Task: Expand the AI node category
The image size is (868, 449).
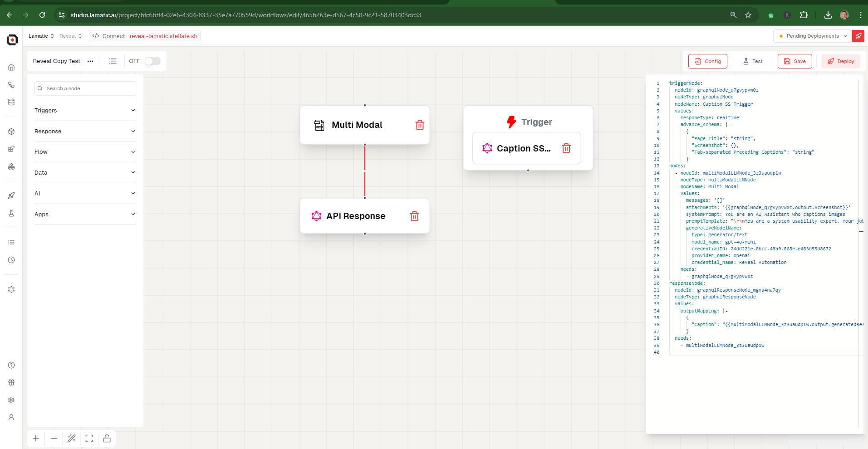Action: pyautogui.click(x=85, y=194)
